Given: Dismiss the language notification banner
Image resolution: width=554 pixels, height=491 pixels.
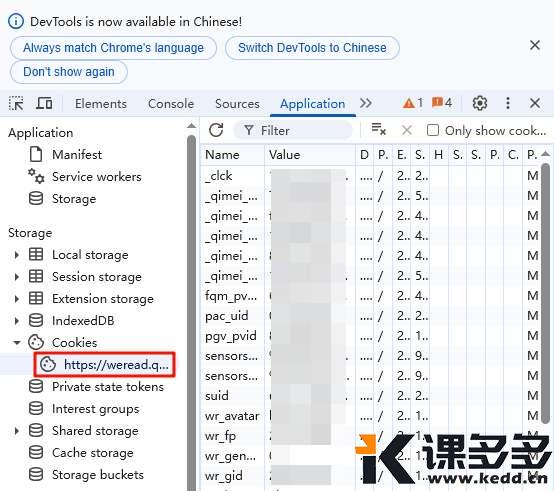Looking at the screenshot, I should point(535,45).
